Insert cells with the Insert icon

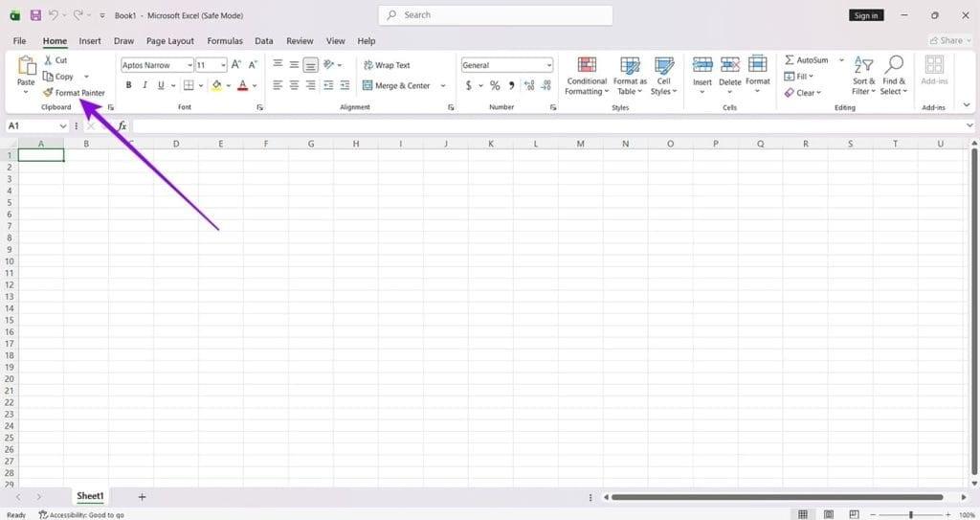[x=702, y=64]
